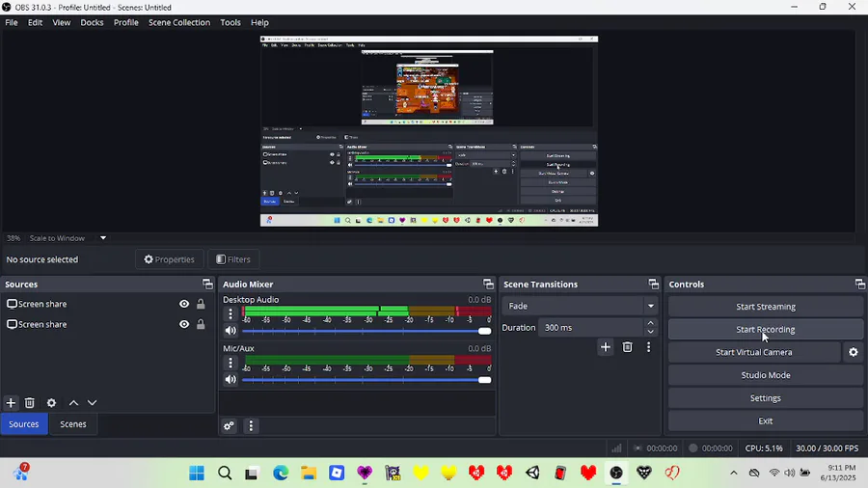Click the preview canvas screen capture
This screenshot has width=868, height=488.
pyautogui.click(x=429, y=131)
